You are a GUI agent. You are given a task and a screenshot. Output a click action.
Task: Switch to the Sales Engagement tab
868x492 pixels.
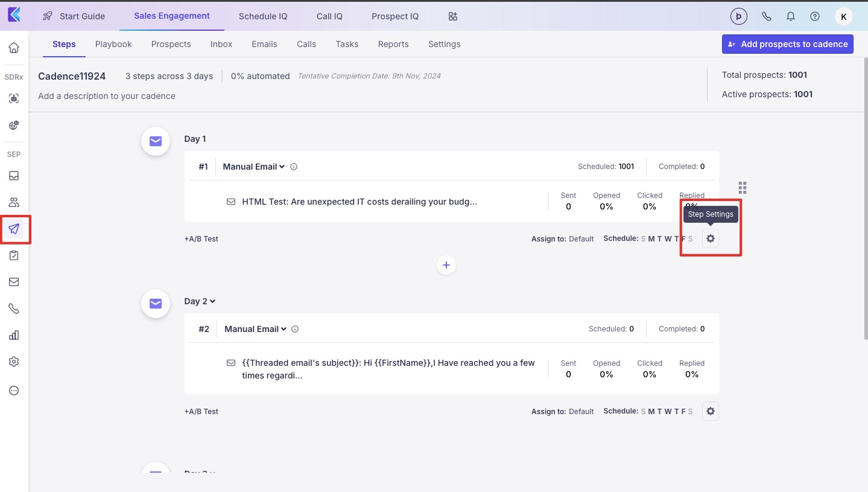[172, 16]
